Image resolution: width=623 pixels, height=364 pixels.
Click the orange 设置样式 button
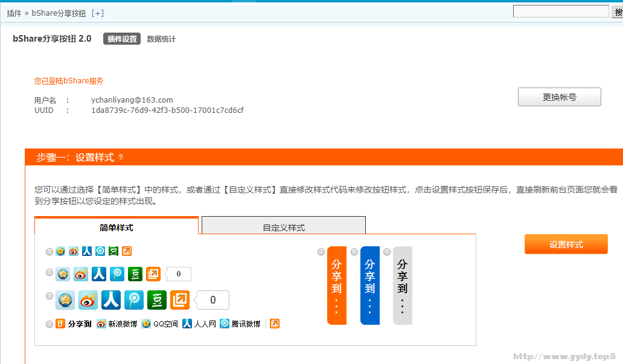566,244
